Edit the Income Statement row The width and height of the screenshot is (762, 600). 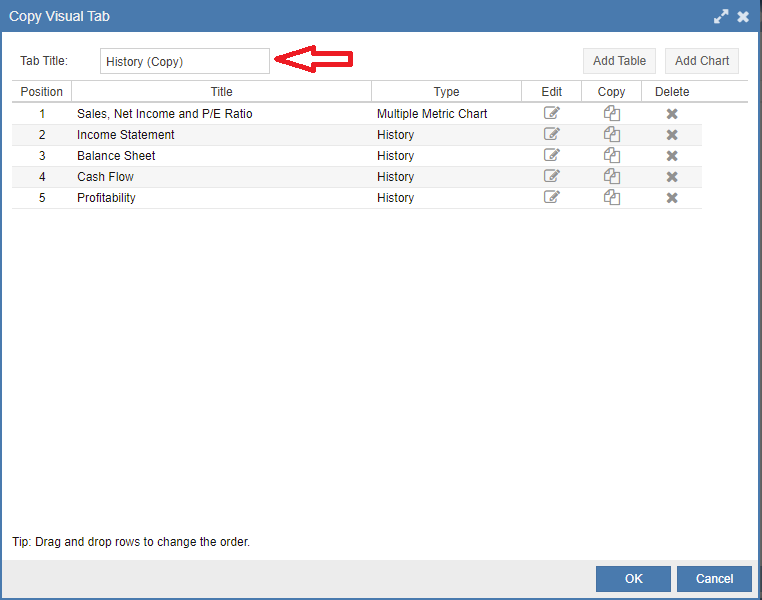point(552,134)
